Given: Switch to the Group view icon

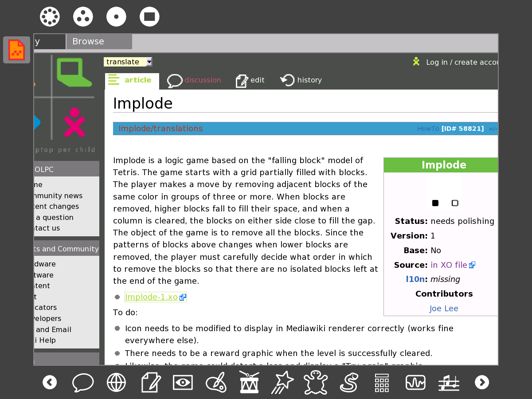Looking at the screenshot, I should click(x=83, y=17).
